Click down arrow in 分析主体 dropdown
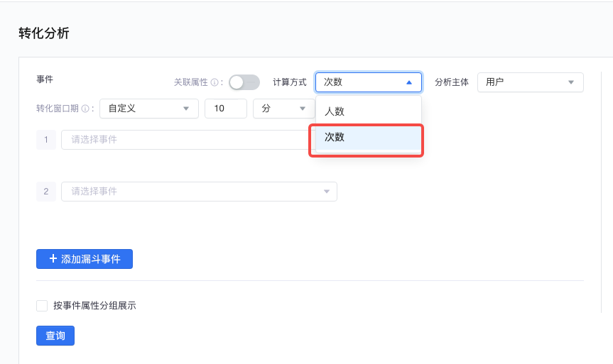This screenshot has height=364, width=613. [571, 82]
